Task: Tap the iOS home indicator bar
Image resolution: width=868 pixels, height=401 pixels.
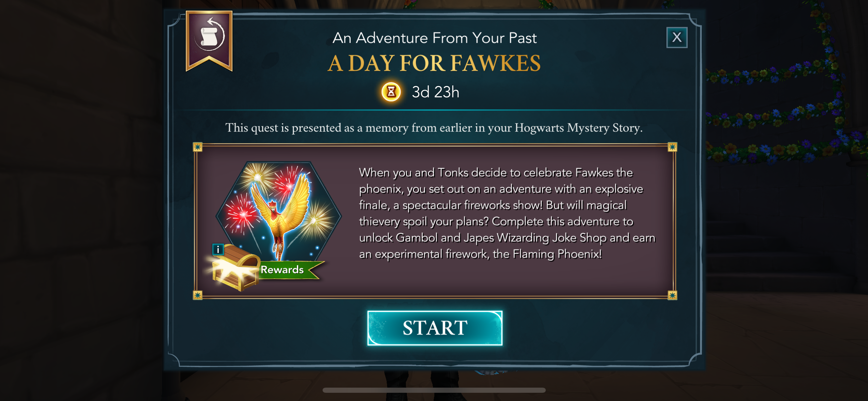Action: (x=434, y=390)
